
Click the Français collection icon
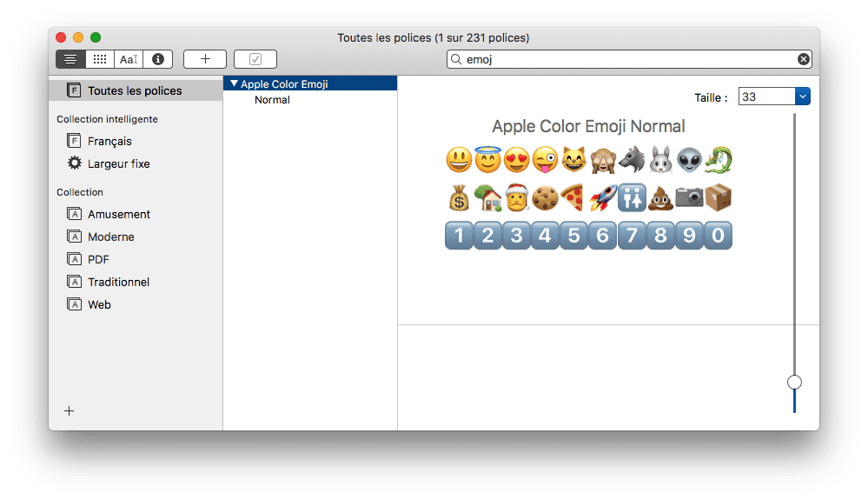[74, 141]
